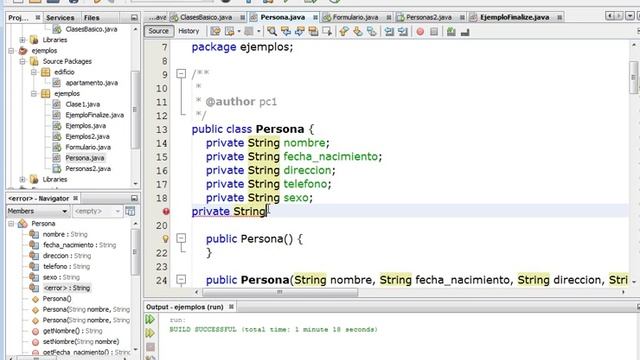This screenshot has height=360, width=640.
Task: Collapse the edificio package node
Action: click(34, 72)
